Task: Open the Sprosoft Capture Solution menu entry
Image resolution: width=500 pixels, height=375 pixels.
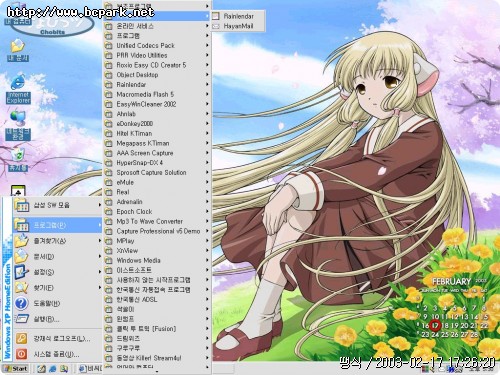Action: point(157,172)
